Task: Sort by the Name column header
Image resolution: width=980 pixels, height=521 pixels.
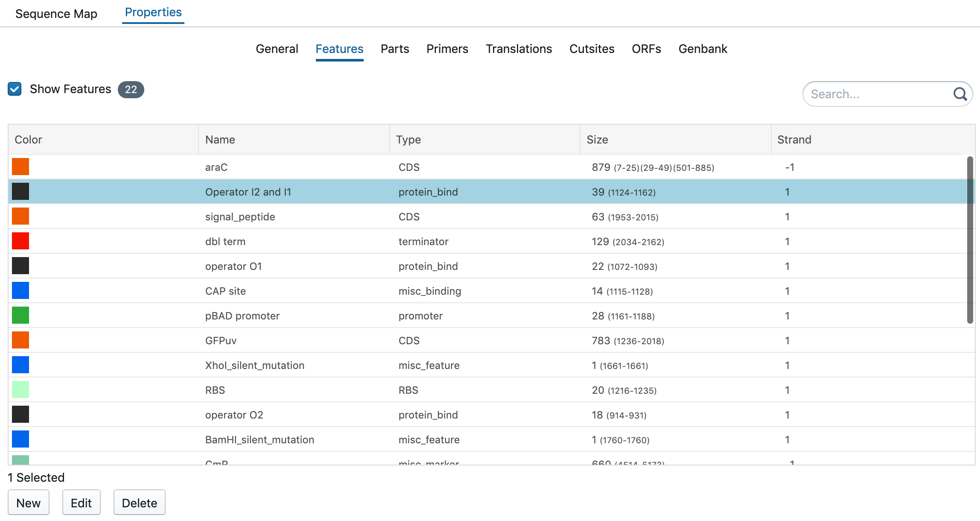Action: [x=220, y=140]
